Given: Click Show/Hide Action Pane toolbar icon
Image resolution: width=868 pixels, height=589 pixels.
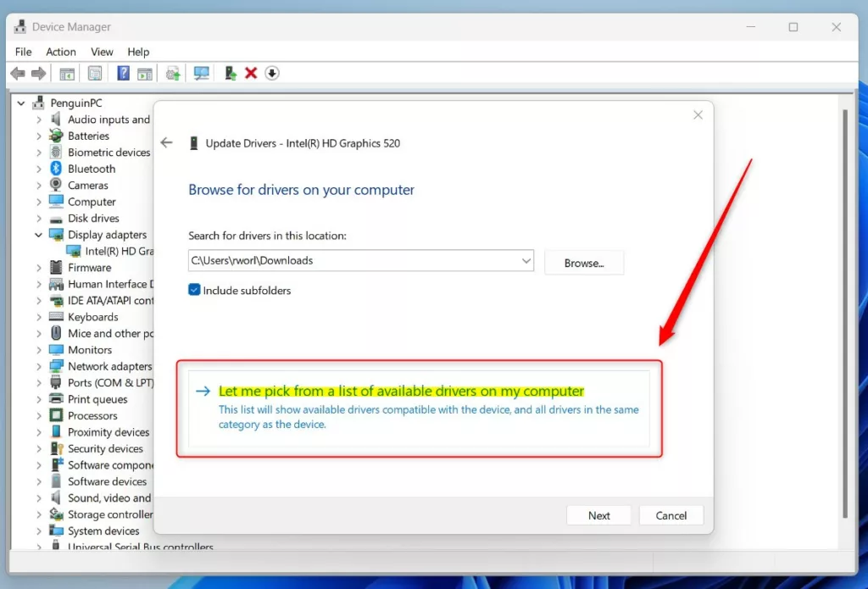Looking at the screenshot, I should (144, 73).
